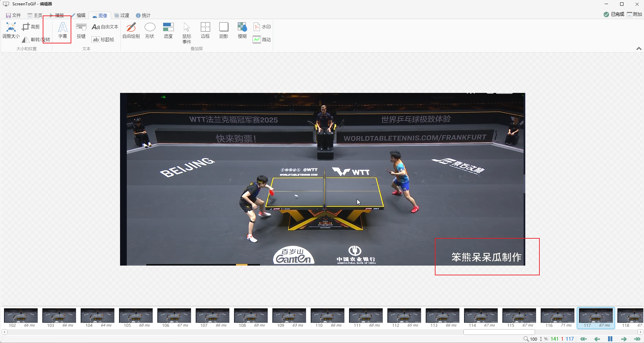
Task: Select frame 110 thumbnail in timeline
Action: (x=328, y=316)
